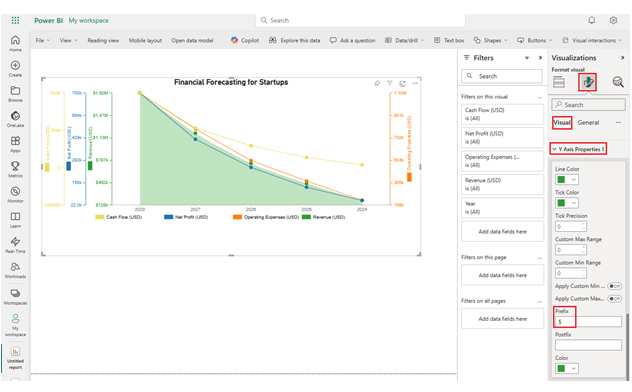The image size is (632, 392).
Task: Click Ask a question
Action: (x=353, y=40)
